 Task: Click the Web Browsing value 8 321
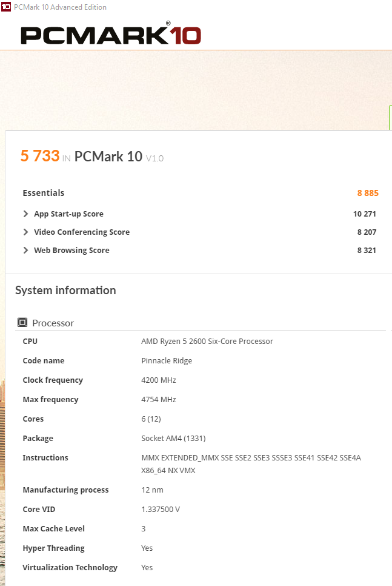tap(367, 251)
